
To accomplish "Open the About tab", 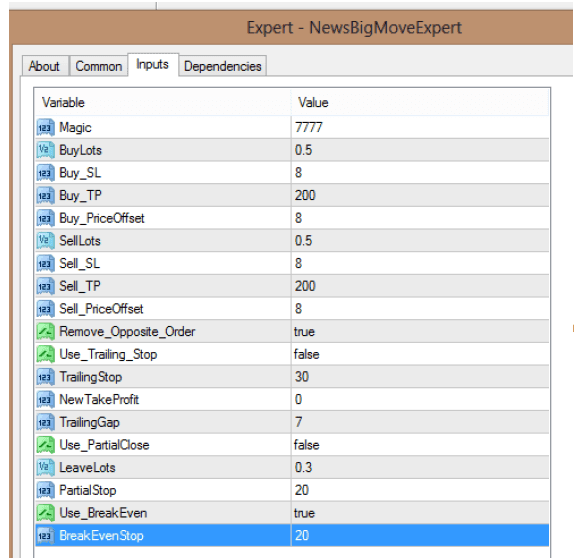I will [45, 66].
